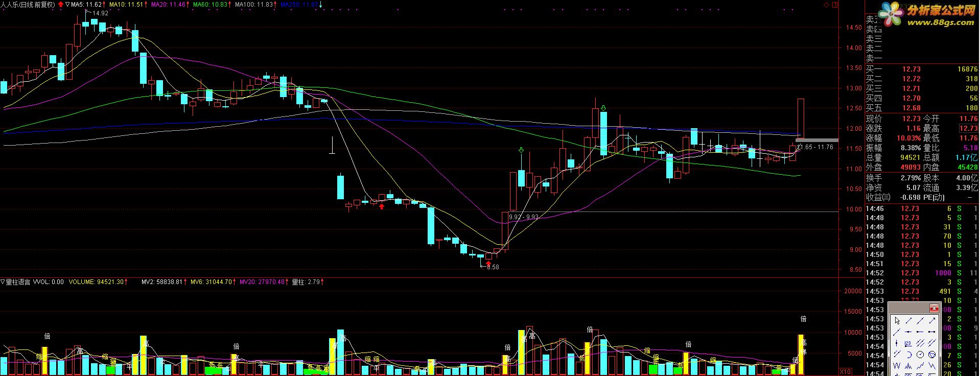
Task: Close the drawing tools palette
Action: pyautogui.click(x=934, y=308)
